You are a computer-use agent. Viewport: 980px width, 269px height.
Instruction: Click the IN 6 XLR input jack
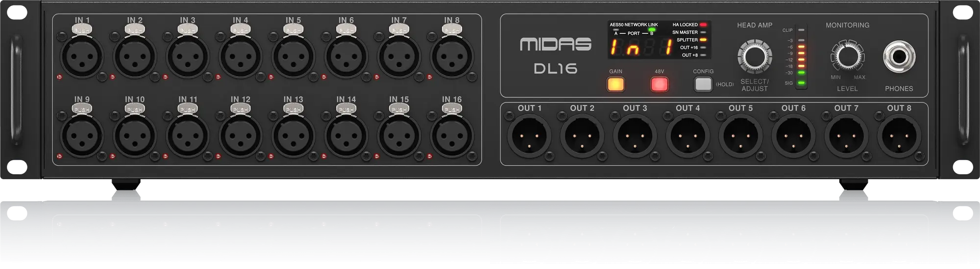[x=346, y=56]
